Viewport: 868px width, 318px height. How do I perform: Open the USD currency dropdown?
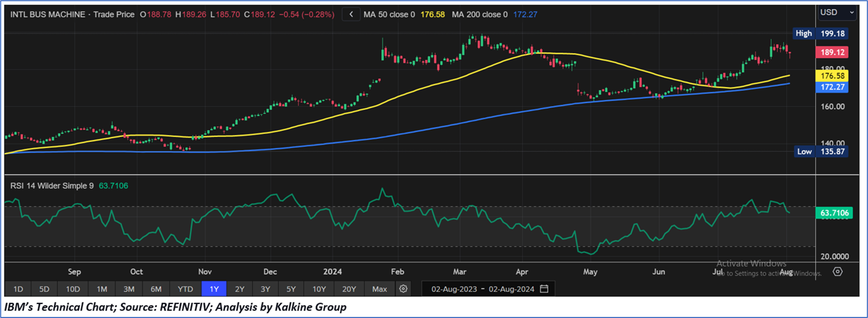click(837, 12)
